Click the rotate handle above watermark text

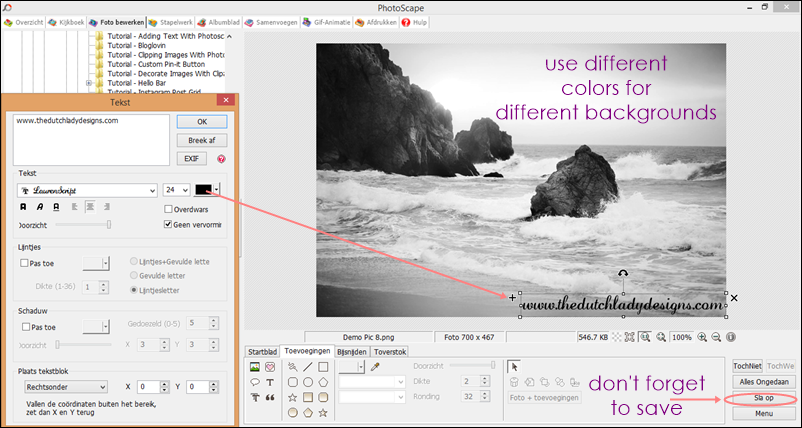click(622, 274)
